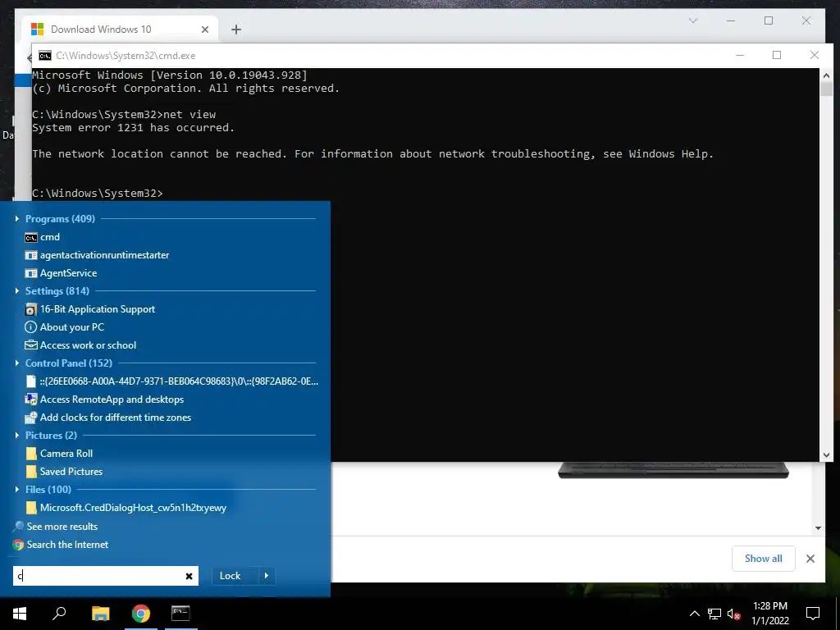Screen dimensions: 840x630
Task: Open Access work or school setting
Action: pyautogui.click(x=80, y=345)
